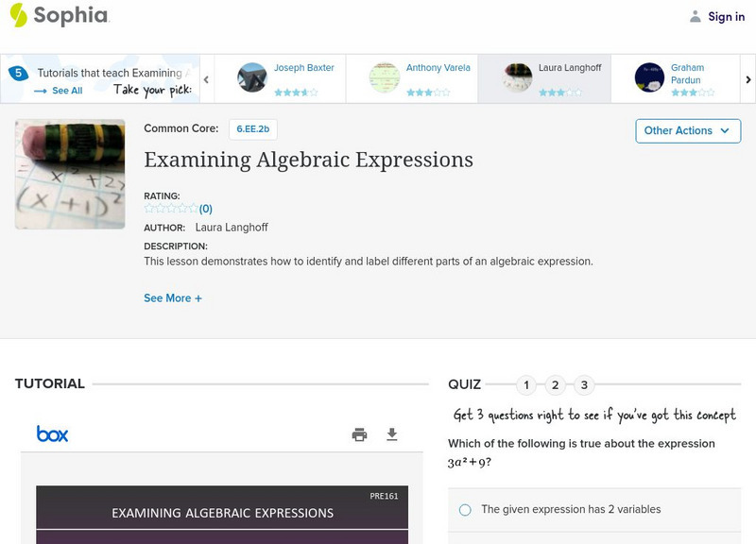Go to quiz question 3
The width and height of the screenshot is (756, 544).
coord(584,384)
